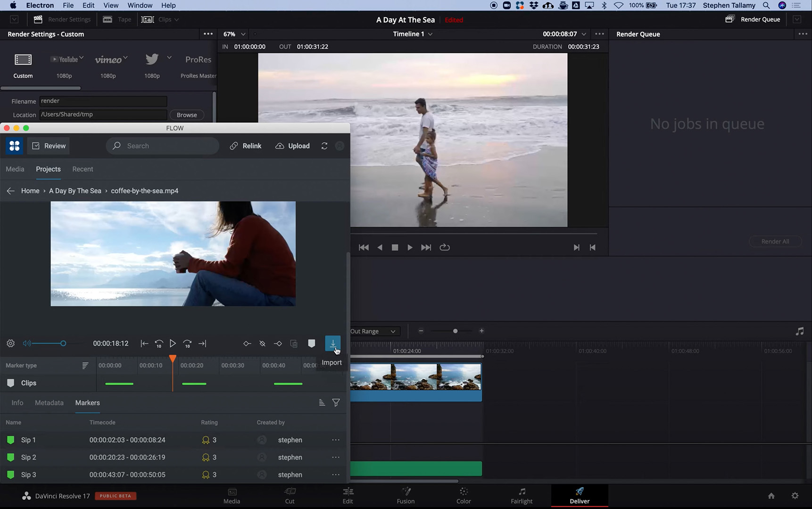812x509 pixels.
Task: Click the Relink button
Action: (246, 146)
